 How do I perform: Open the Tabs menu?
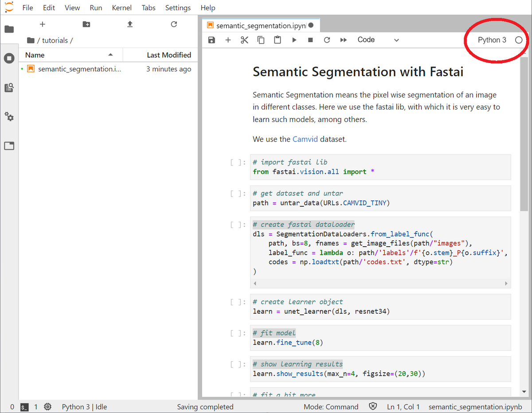point(149,8)
